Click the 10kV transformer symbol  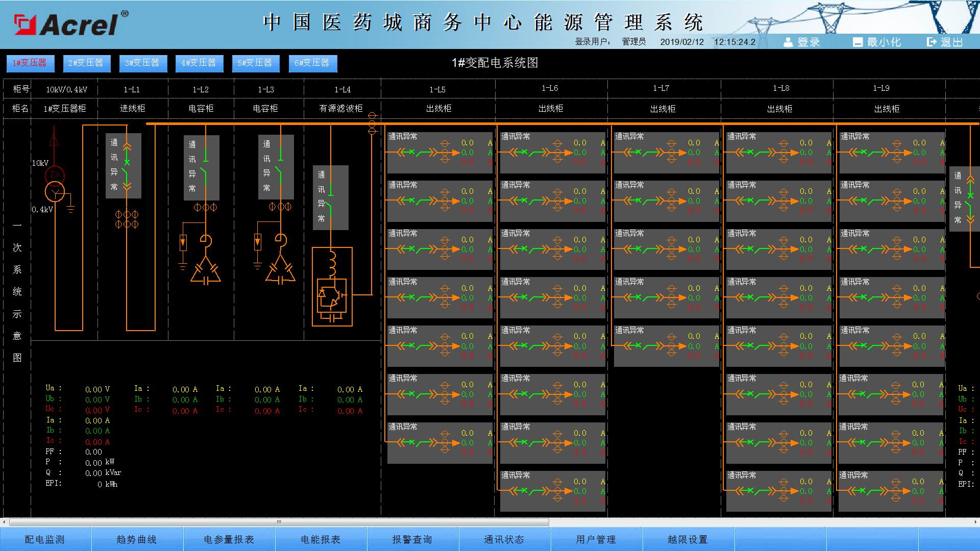point(55,184)
